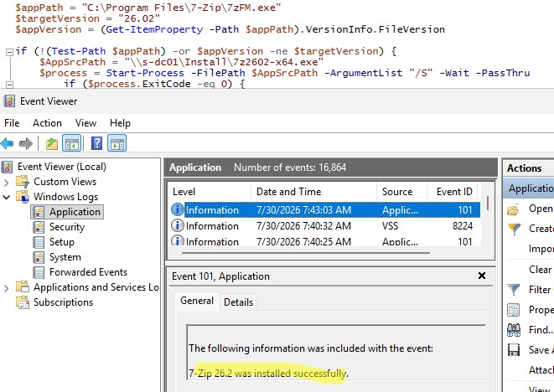The image size is (554, 392).
Task: Sort events by Source column header
Action: (x=401, y=192)
